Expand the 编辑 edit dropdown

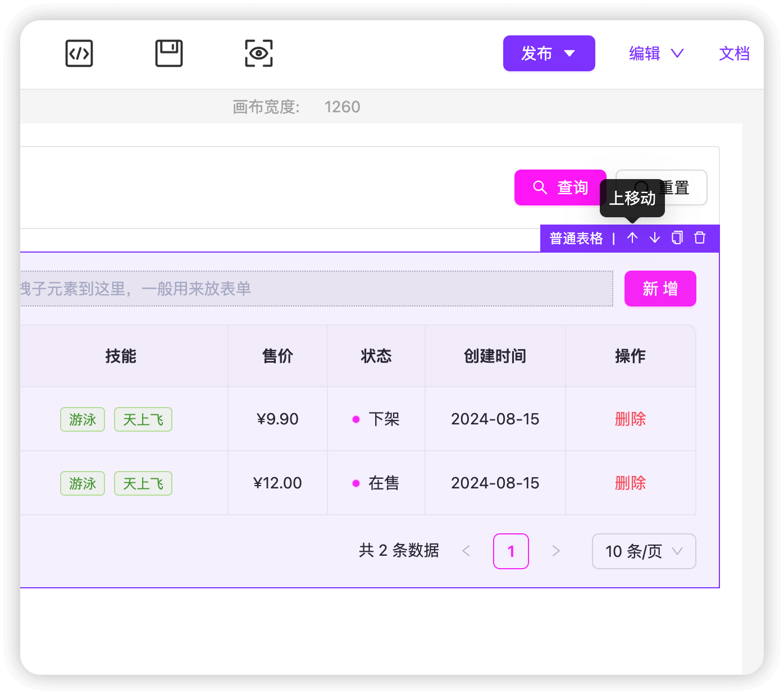coord(656,53)
